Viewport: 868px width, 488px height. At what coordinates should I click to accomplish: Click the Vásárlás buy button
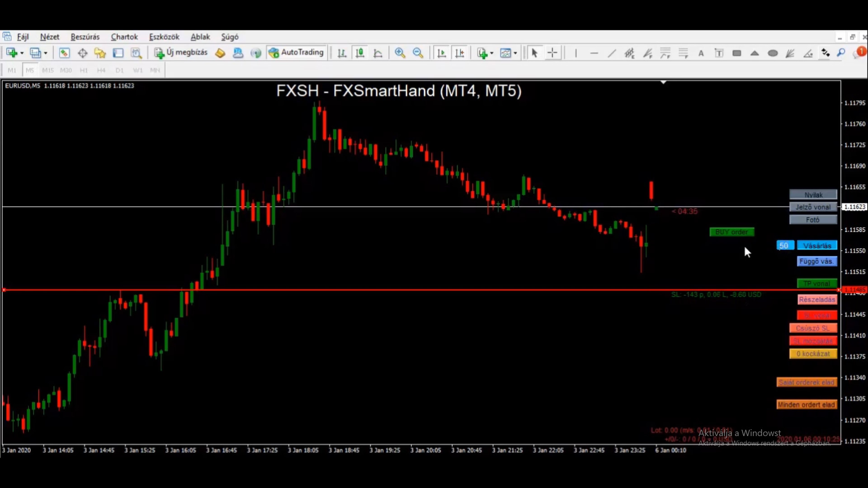click(817, 246)
